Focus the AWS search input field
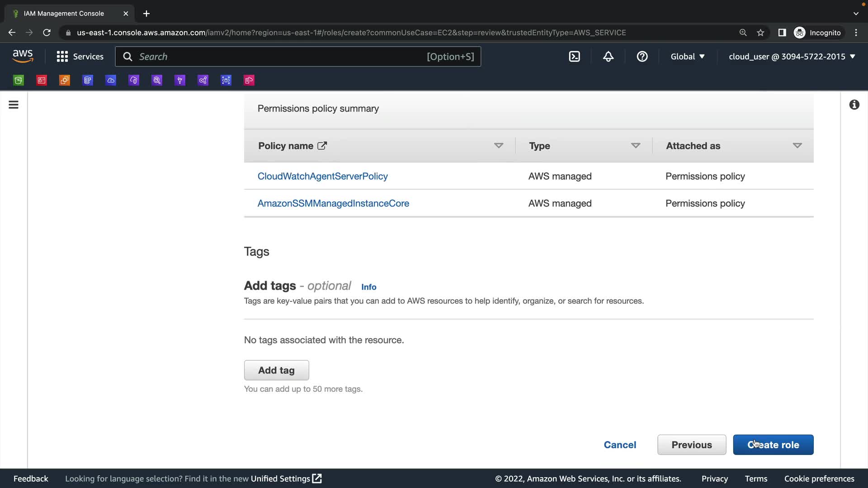Viewport: 868px width, 488px height. click(x=280, y=56)
